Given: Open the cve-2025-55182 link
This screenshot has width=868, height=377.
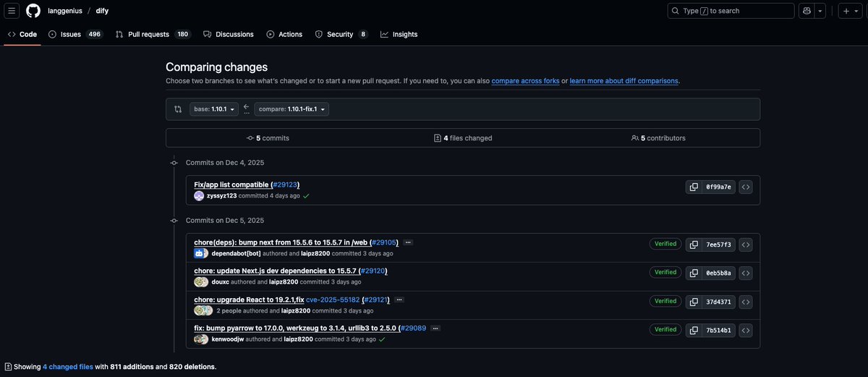Looking at the screenshot, I should coord(332,300).
